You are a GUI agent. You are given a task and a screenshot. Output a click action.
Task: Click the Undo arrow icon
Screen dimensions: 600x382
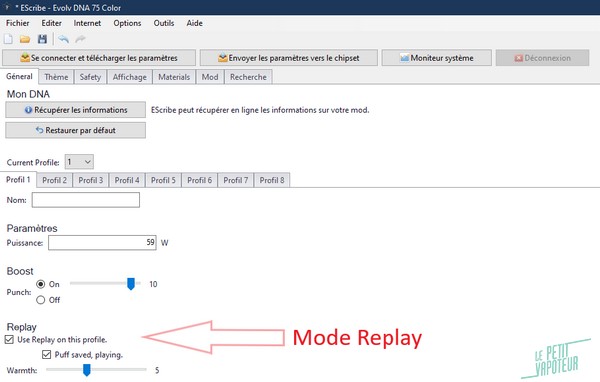[64, 39]
